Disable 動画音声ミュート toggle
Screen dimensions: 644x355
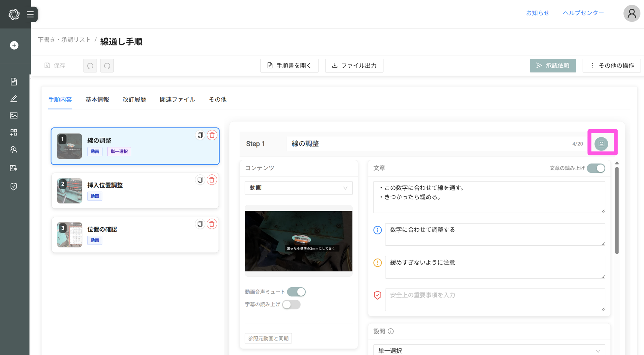tap(296, 292)
